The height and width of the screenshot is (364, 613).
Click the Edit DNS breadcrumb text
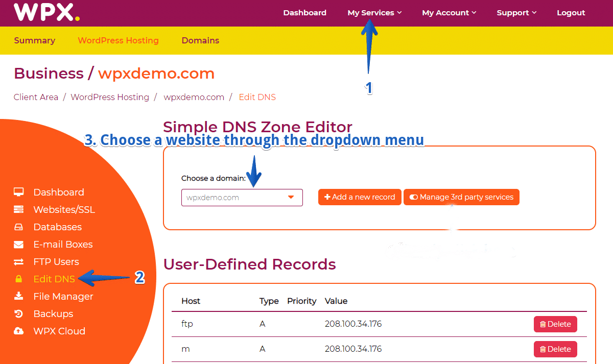(257, 97)
